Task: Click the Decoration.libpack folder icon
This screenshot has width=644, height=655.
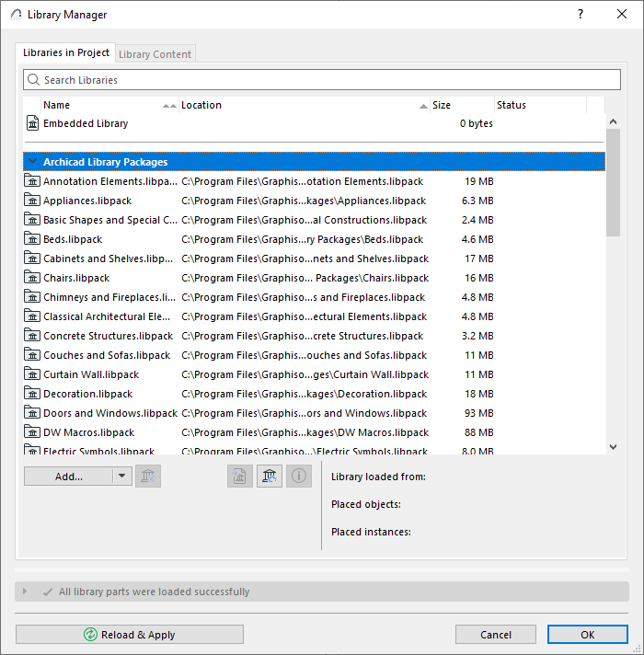Action: tap(32, 394)
